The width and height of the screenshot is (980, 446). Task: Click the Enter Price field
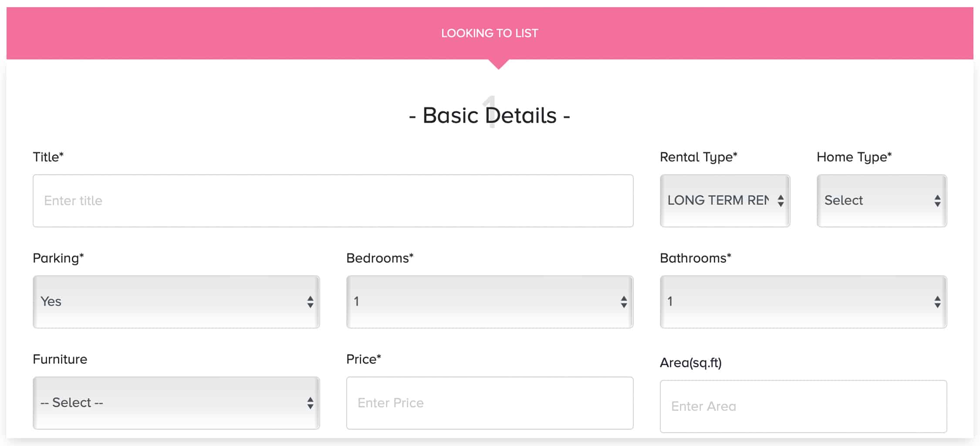click(490, 403)
